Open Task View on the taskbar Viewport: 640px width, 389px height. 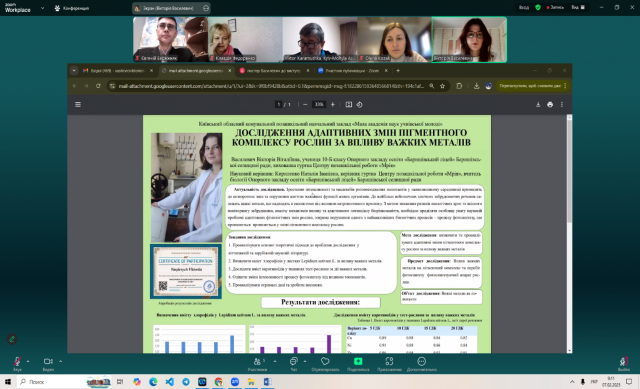[x=120, y=382]
